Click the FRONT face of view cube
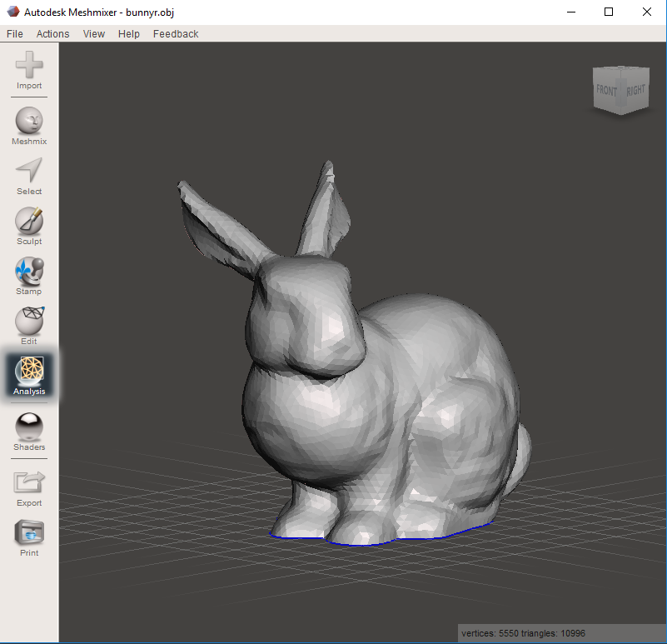Screen dimensions: 667x644 (x=606, y=90)
